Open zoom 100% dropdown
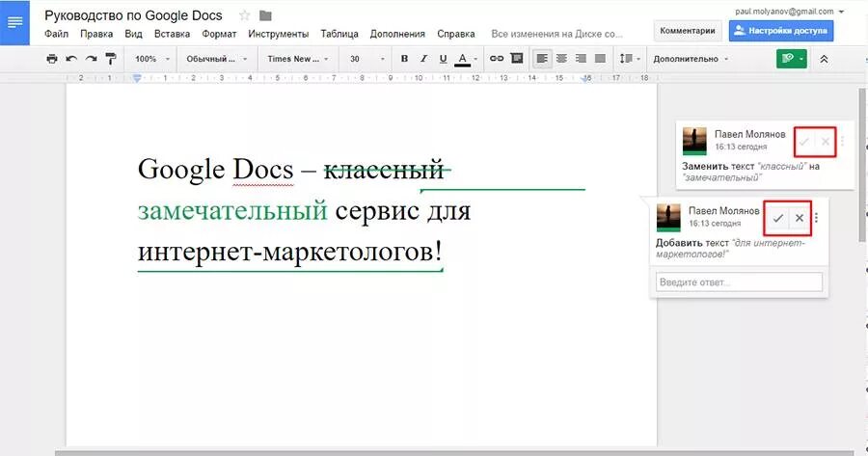This screenshot has width=868, height=456. [151, 59]
